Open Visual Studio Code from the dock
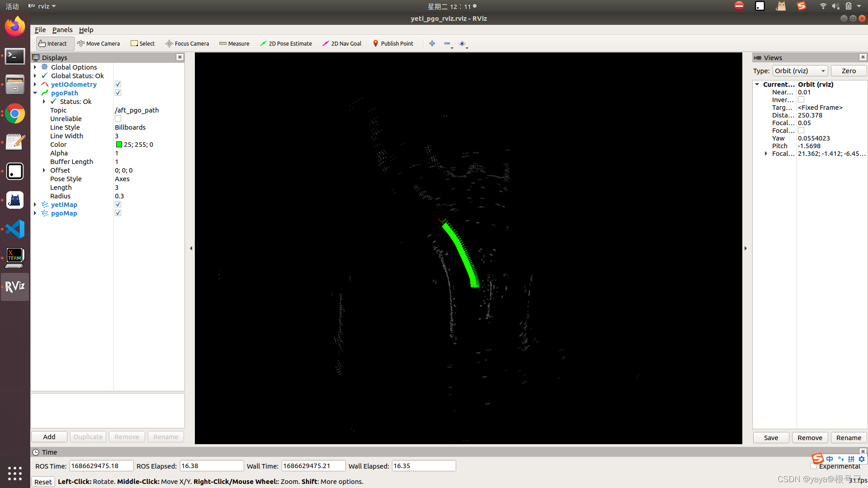Image resolution: width=868 pixels, height=488 pixels. (15, 229)
